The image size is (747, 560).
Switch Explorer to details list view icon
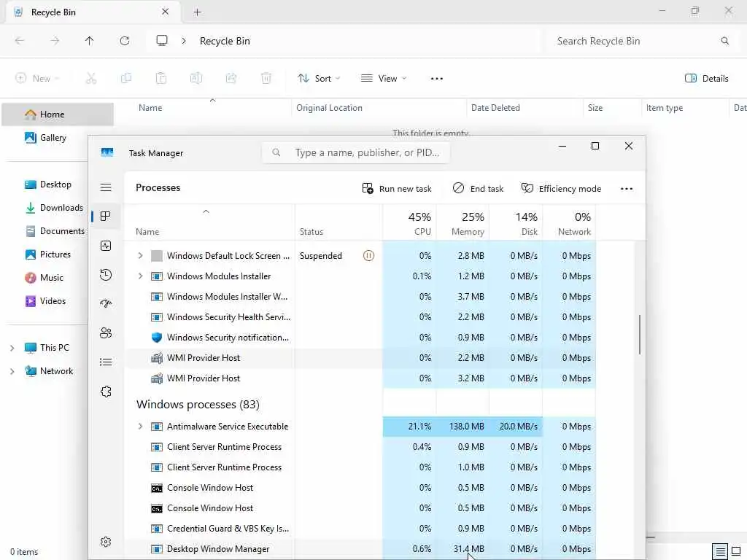720,552
